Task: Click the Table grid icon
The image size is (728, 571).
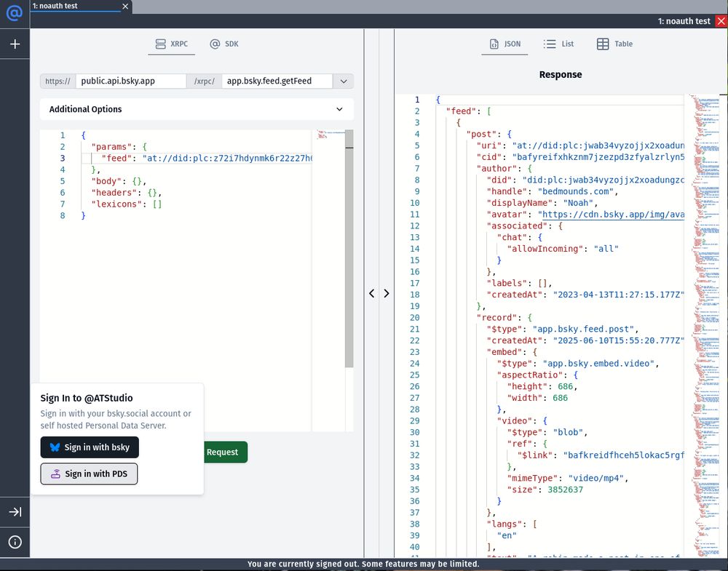Action: [x=603, y=44]
